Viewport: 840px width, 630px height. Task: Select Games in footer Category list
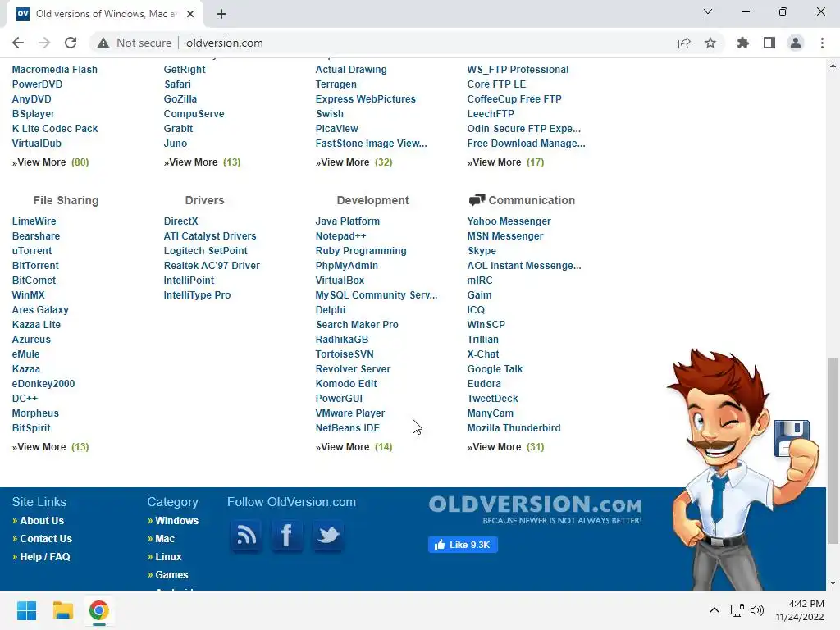point(171,575)
